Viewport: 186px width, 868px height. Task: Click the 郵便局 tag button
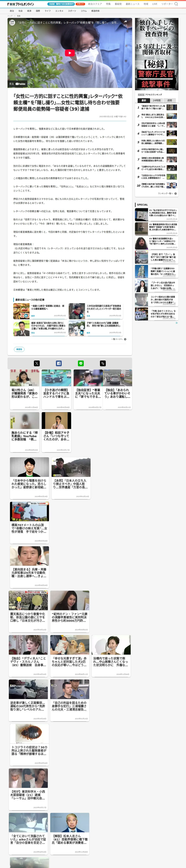click(19, 349)
